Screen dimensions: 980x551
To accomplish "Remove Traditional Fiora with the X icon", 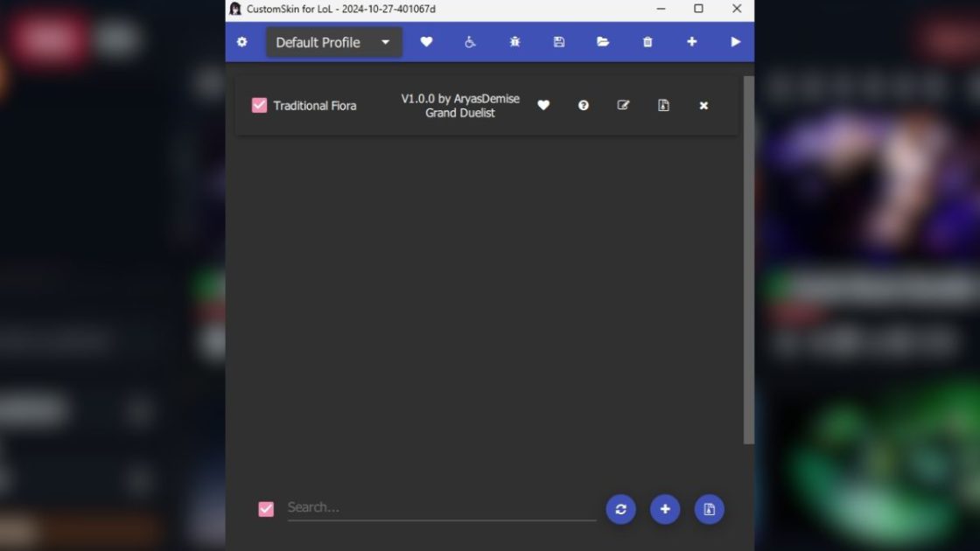I will [703, 106].
